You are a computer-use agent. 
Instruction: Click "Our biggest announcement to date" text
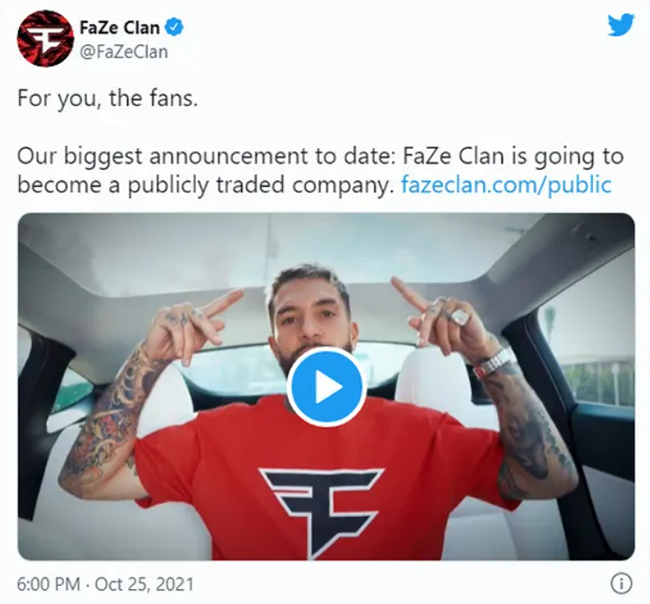click(206, 158)
